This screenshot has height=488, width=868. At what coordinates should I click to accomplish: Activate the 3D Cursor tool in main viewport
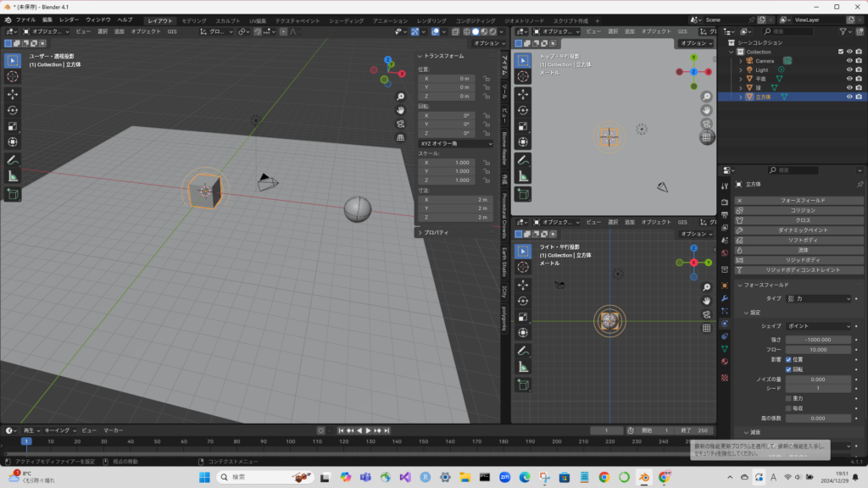click(13, 76)
